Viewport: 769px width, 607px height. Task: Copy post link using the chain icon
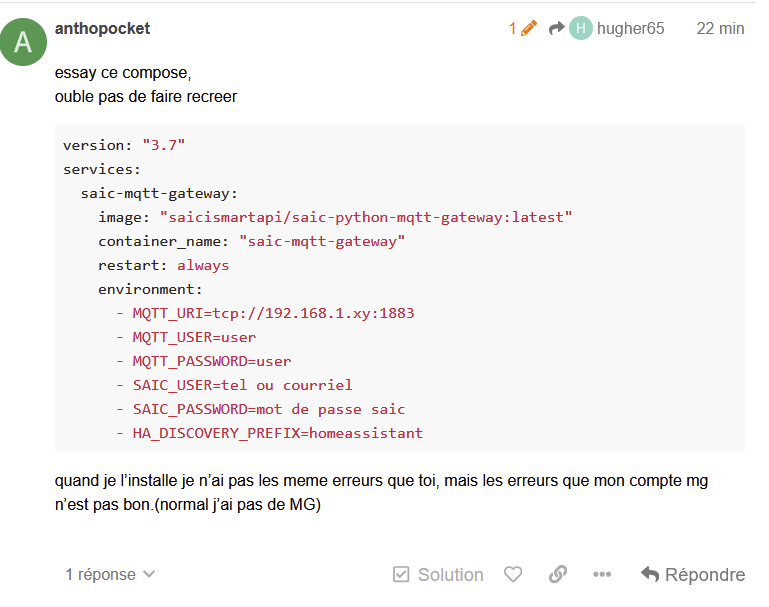click(x=558, y=574)
